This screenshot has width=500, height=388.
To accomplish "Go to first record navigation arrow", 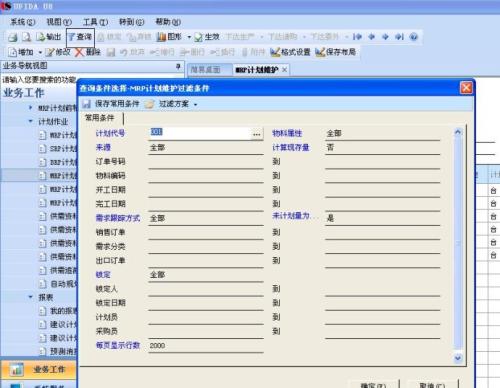I will click(357, 37).
